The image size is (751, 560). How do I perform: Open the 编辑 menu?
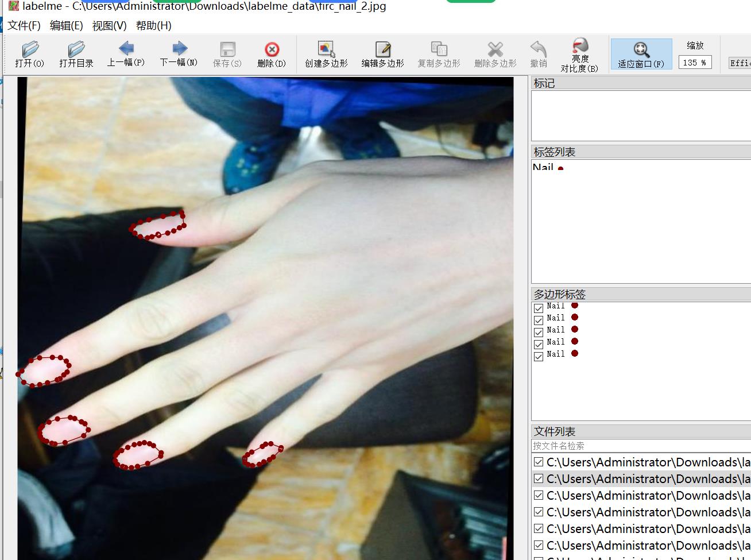tap(67, 25)
